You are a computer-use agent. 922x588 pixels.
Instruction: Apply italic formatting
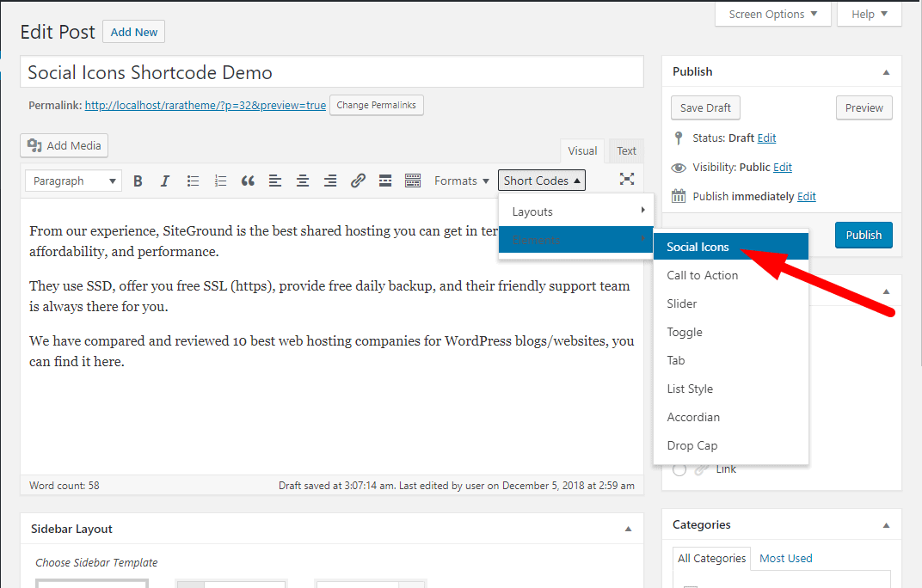click(165, 181)
